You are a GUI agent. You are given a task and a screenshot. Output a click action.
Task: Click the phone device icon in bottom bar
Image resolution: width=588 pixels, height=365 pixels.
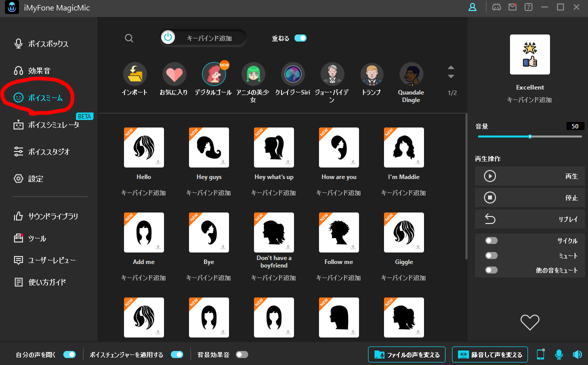pos(540,354)
